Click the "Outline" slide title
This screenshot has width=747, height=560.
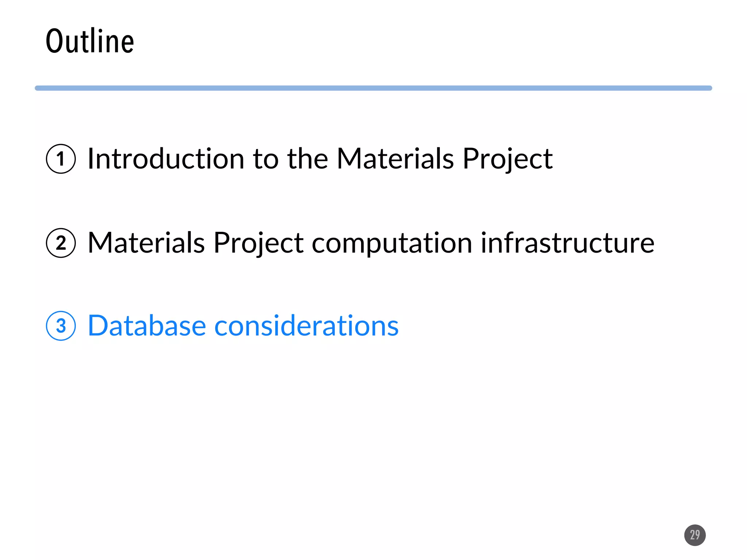point(90,41)
